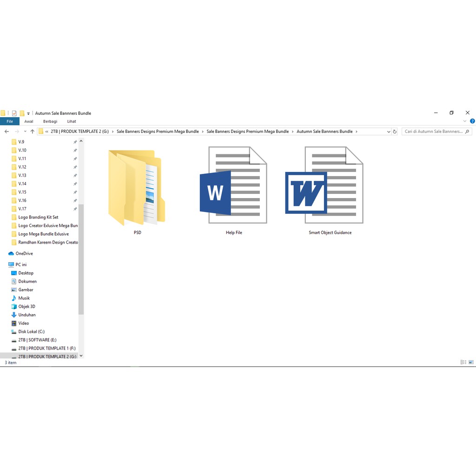Switch to large icons view in status bar
Viewport: 476px width, 476px height.
[471, 362]
